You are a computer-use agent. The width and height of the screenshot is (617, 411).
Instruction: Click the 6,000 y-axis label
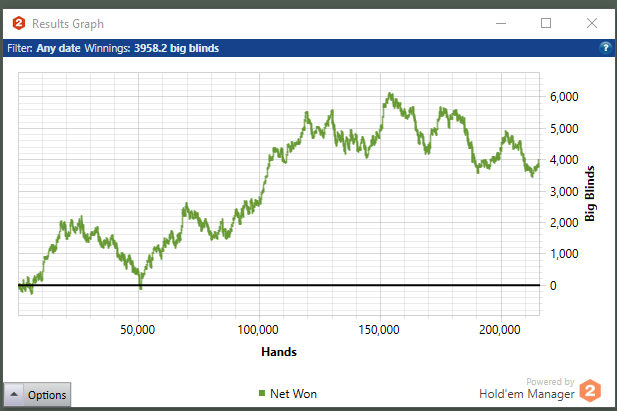[x=564, y=97]
